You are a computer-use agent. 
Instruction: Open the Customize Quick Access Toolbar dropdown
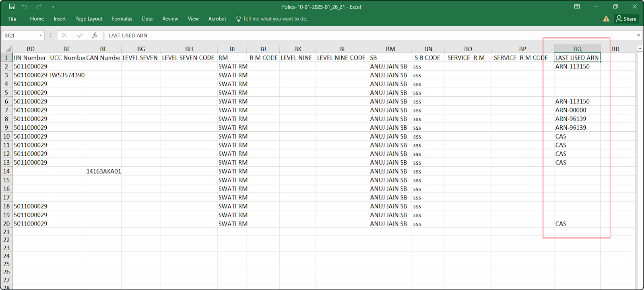coord(53,7)
